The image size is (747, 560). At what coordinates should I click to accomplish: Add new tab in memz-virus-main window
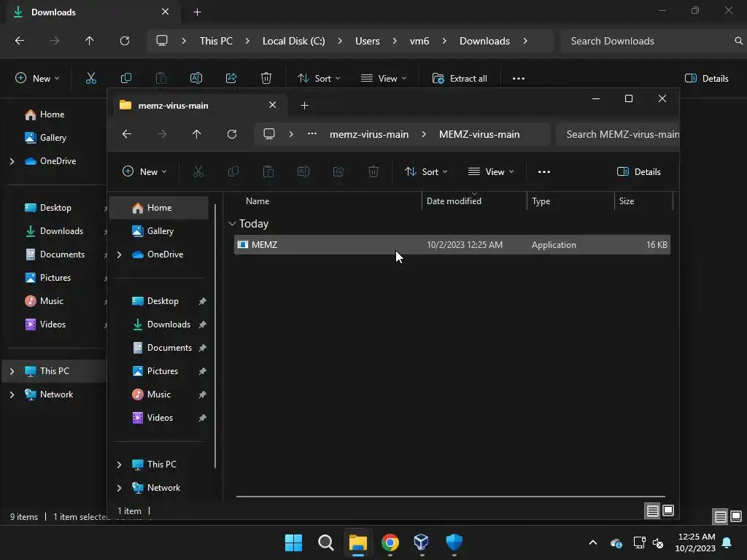304,105
